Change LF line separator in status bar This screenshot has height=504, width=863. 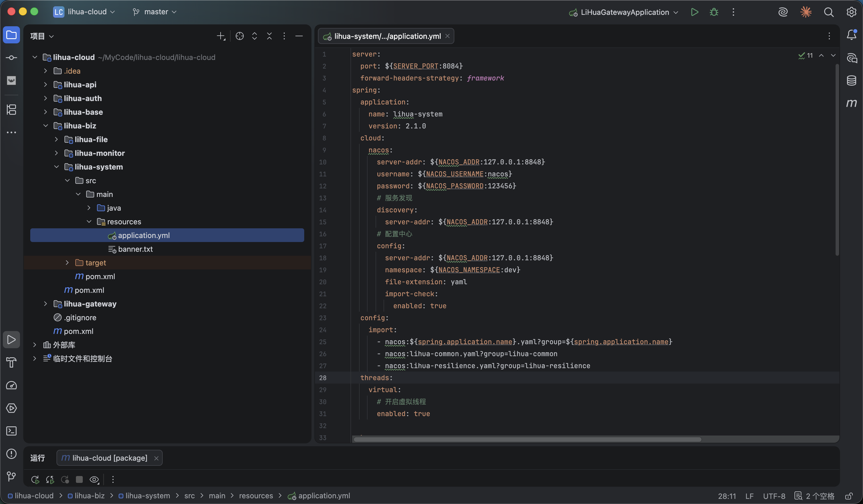(x=749, y=496)
